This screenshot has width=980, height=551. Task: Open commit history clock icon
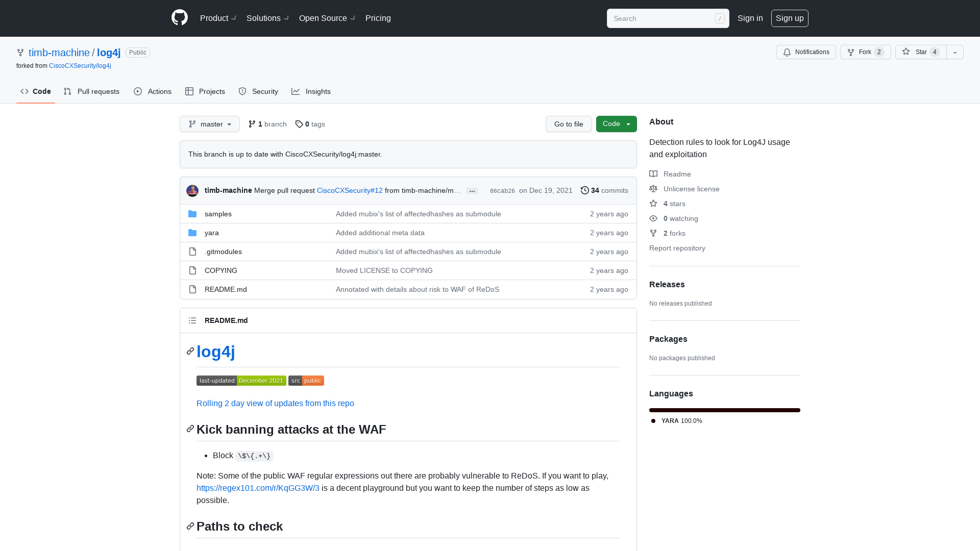tap(585, 190)
